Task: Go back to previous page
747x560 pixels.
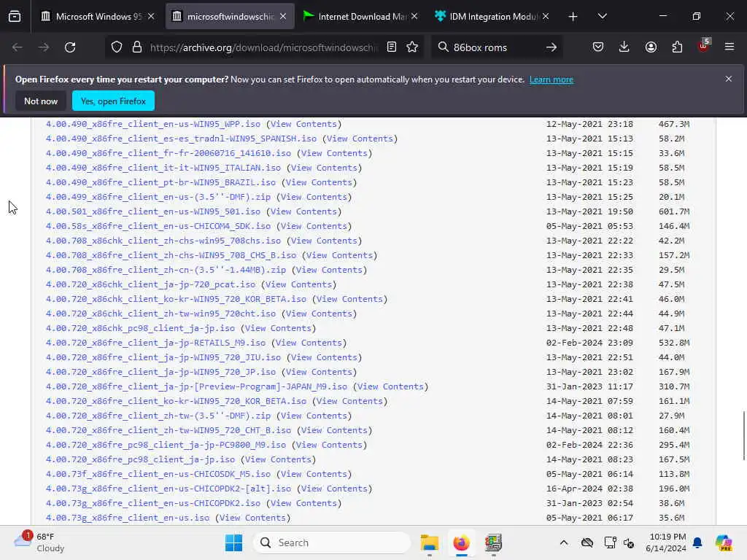Action: pyautogui.click(x=18, y=47)
